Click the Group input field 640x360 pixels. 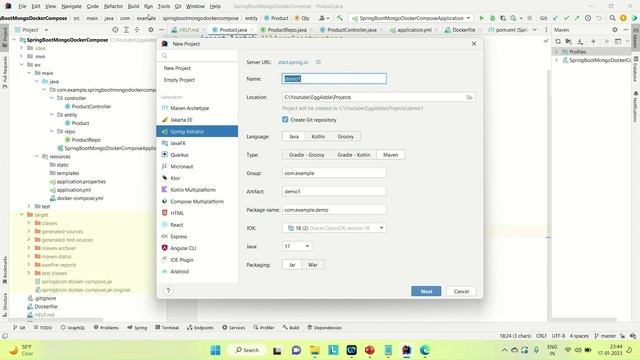[334, 173]
